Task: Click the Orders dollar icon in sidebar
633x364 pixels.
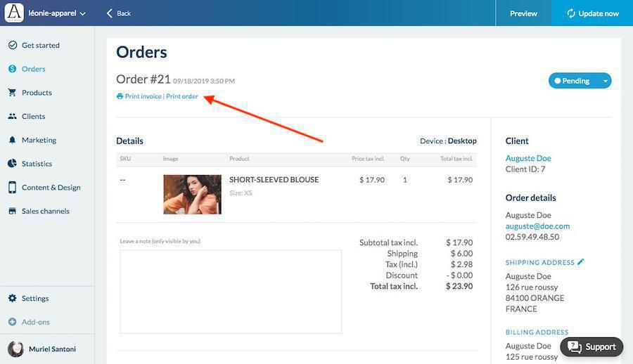Action: point(13,69)
